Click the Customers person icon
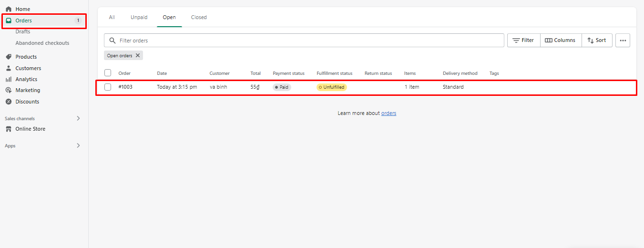Image resolution: width=644 pixels, height=248 pixels. (x=9, y=68)
